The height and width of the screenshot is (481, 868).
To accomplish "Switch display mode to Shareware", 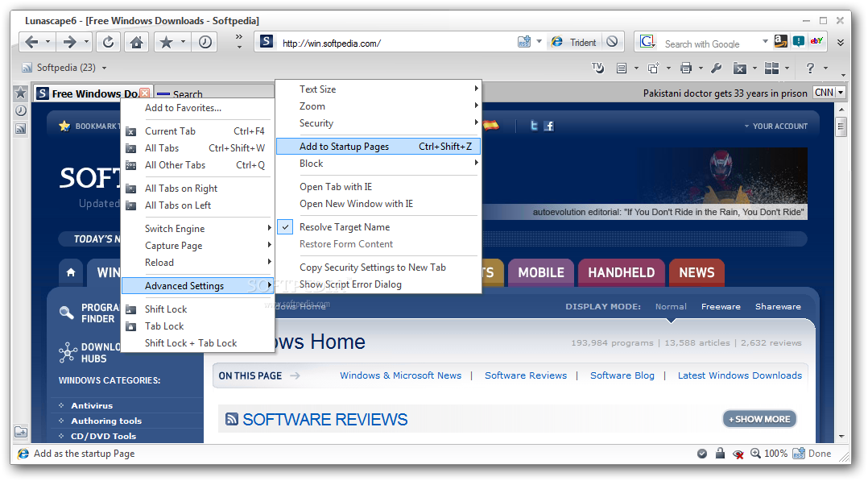I will pos(778,306).
